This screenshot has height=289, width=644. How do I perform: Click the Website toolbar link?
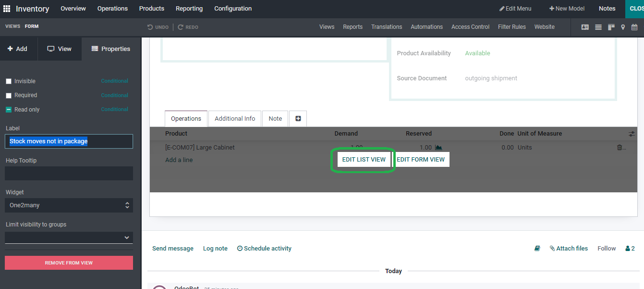click(x=545, y=27)
